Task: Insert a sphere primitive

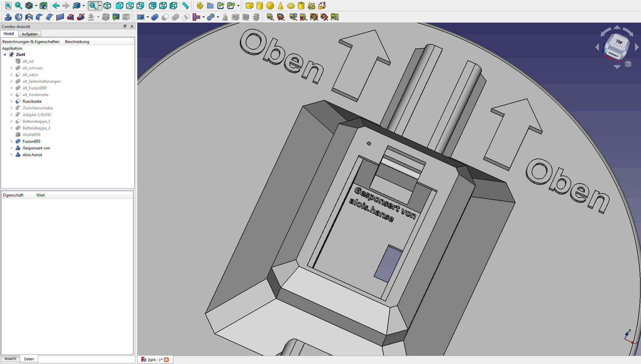Action: click(270, 6)
